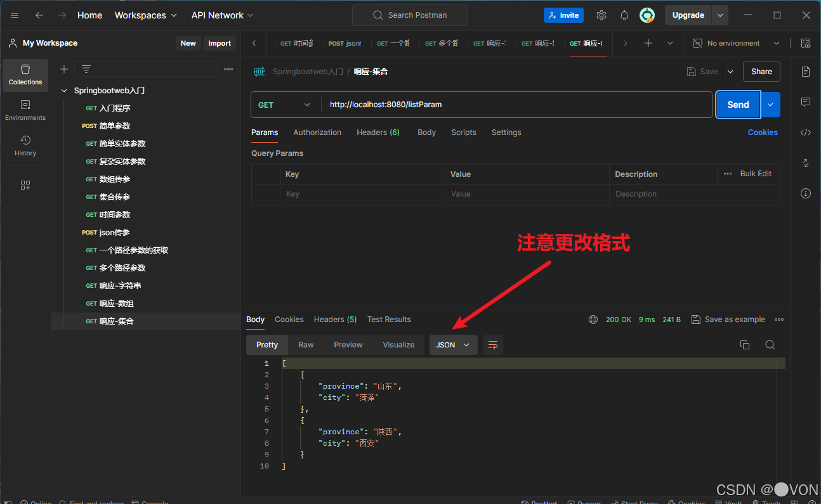Open the Test Results response tab
The height and width of the screenshot is (504, 821).
[x=389, y=320]
